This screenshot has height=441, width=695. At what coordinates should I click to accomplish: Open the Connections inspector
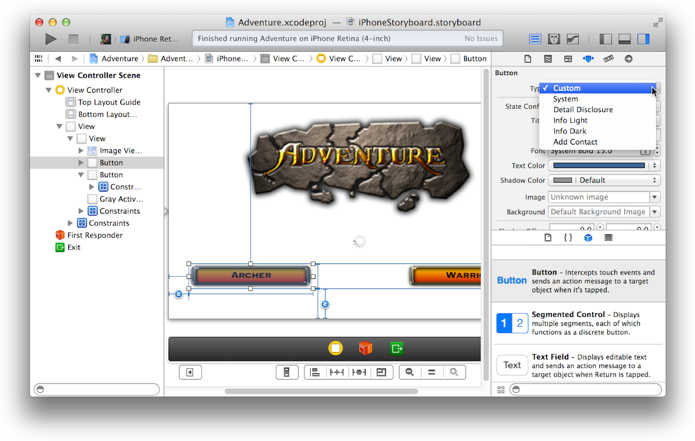click(629, 59)
